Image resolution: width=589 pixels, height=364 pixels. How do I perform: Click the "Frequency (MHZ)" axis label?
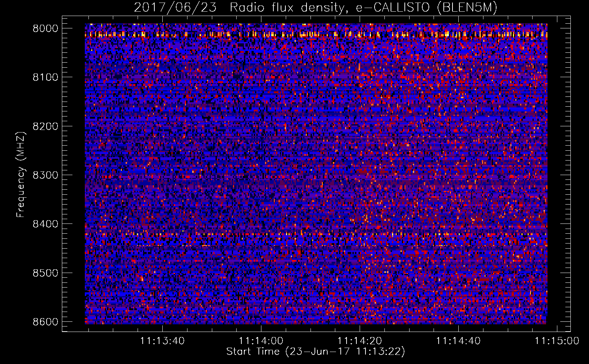pos(21,175)
